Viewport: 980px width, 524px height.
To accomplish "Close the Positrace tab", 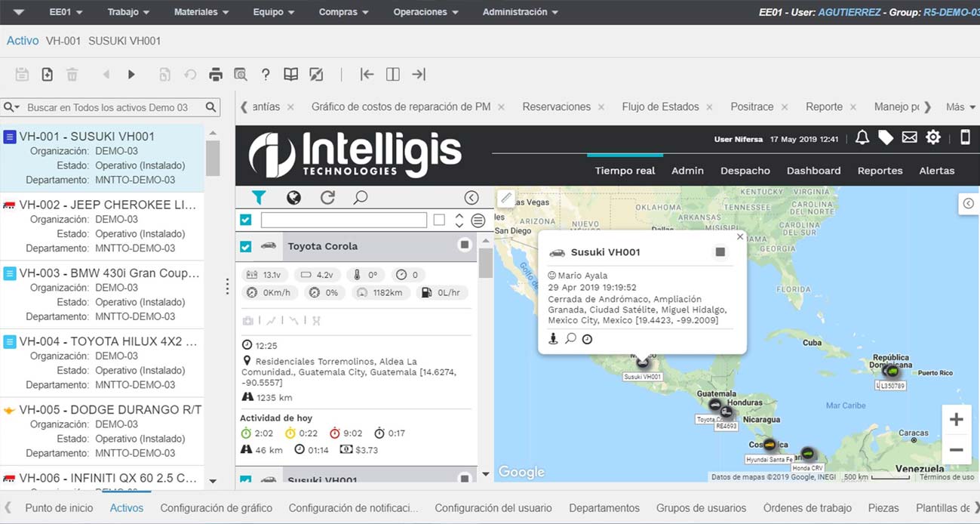I will [x=785, y=108].
